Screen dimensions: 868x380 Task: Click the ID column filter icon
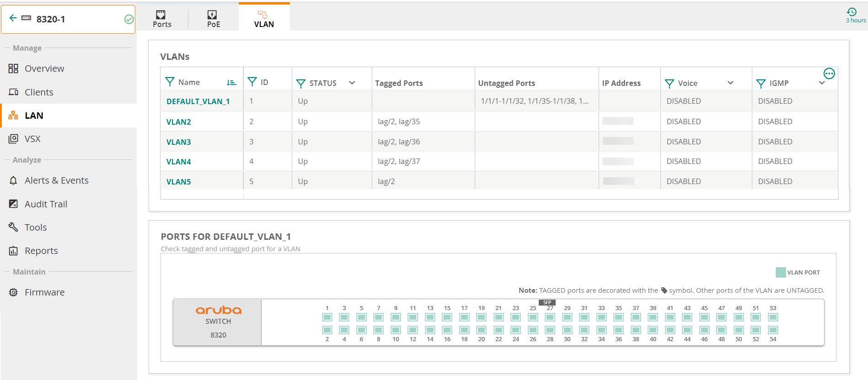click(x=252, y=82)
